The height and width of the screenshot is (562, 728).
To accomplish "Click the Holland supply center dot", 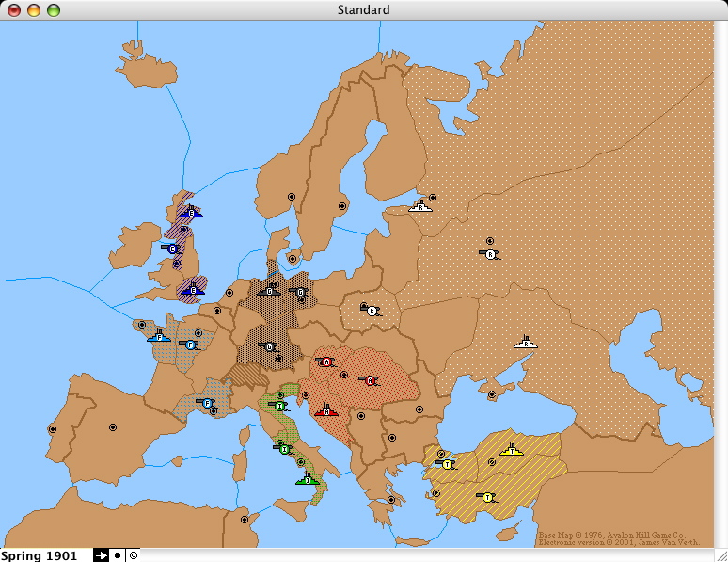I will [x=229, y=293].
